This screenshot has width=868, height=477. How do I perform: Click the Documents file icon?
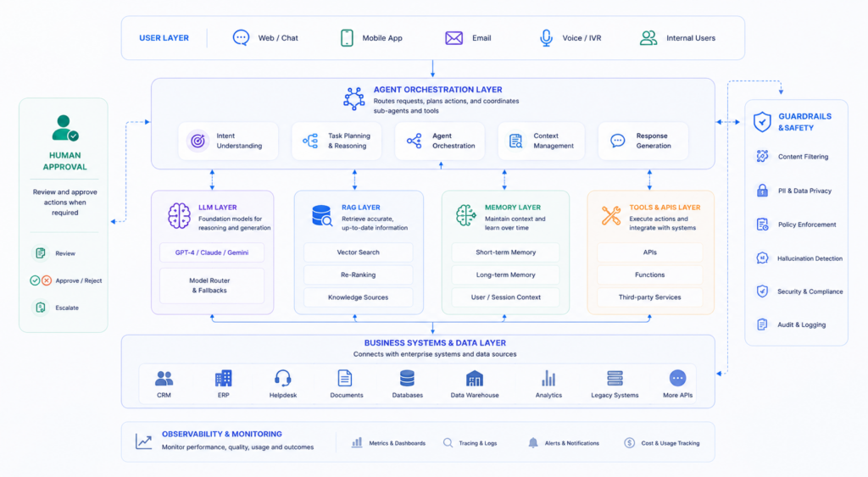(x=345, y=379)
